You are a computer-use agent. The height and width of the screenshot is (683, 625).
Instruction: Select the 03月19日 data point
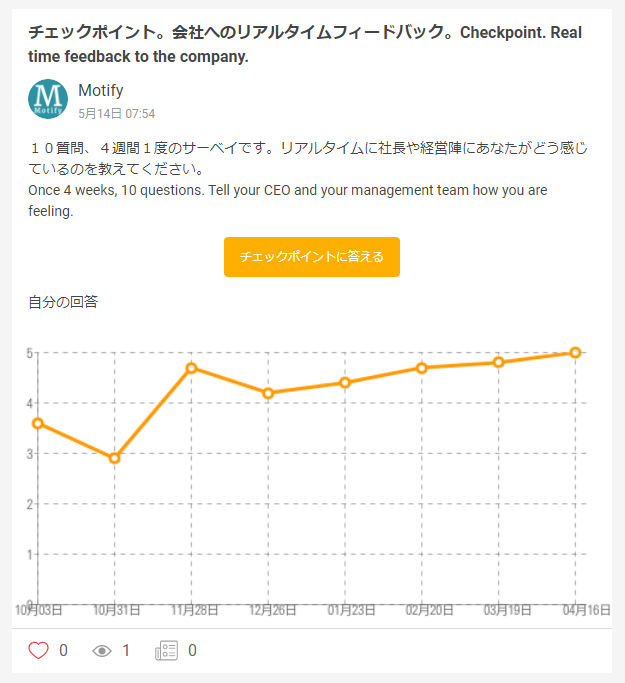(499, 362)
